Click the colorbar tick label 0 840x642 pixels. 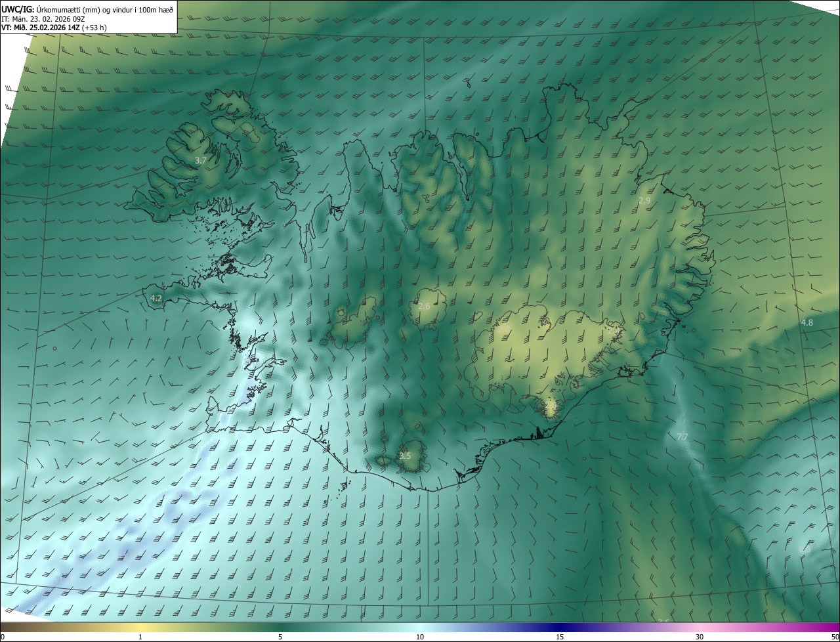pos(3,637)
